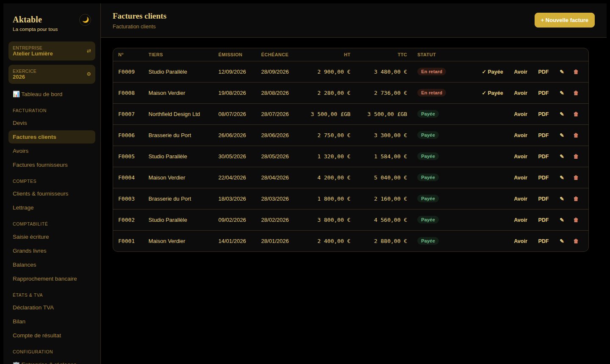Click the TTC column header
The height and width of the screenshot is (364, 610).
(x=402, y=55)
